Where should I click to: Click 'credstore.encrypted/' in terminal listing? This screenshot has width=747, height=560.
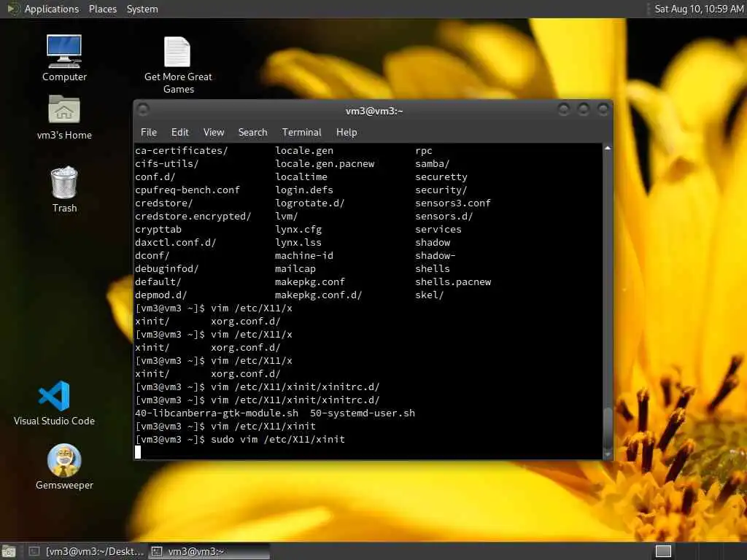[193, 216]
